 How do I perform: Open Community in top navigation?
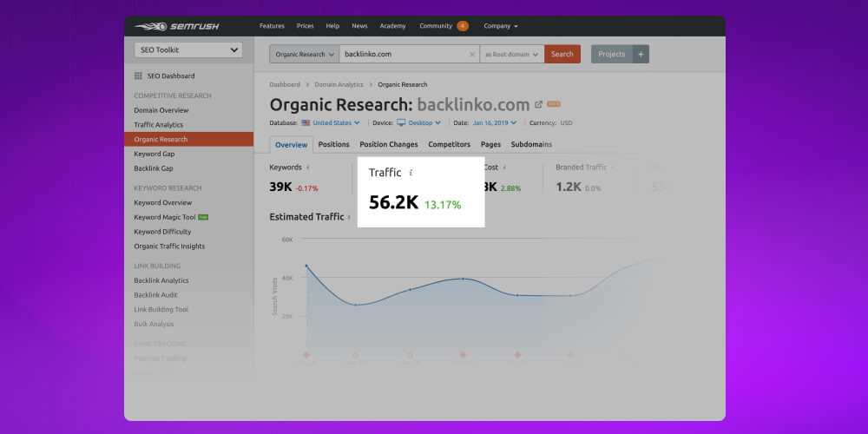click(436, 26)
